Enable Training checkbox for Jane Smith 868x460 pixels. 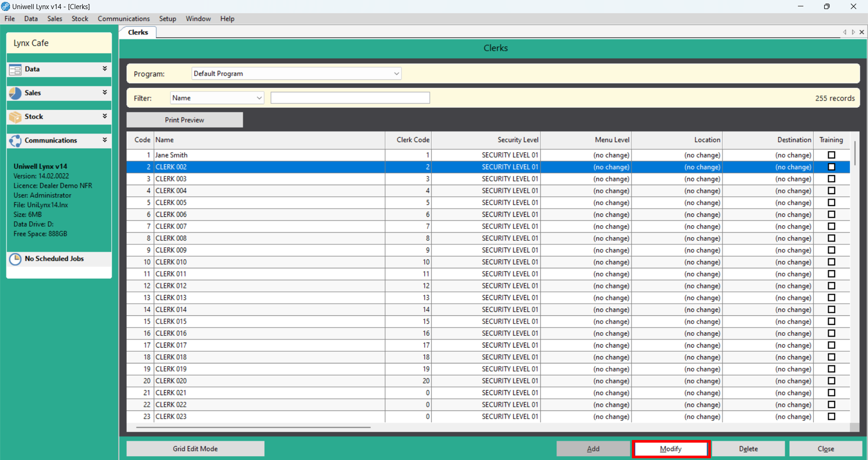pyautogui.click(x=831, y=155)
